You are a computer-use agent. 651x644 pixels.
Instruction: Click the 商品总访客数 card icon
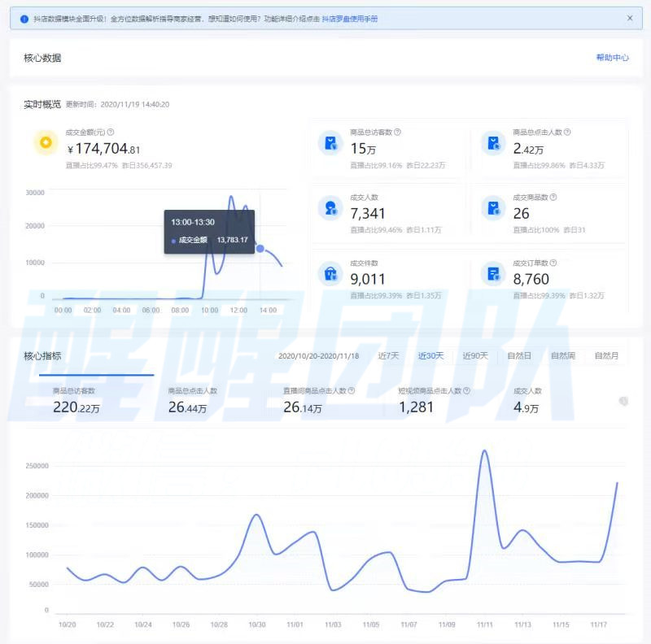click(330, 143)
